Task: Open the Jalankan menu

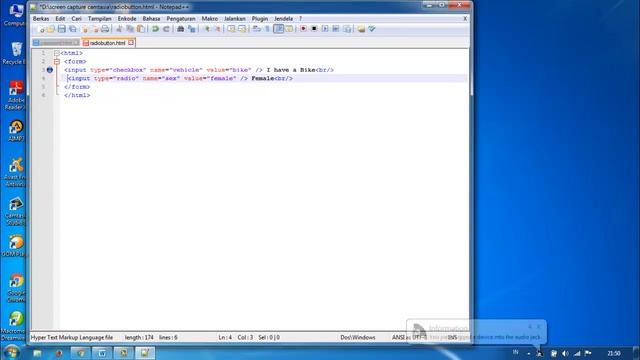Action: (x=235, y=19)
